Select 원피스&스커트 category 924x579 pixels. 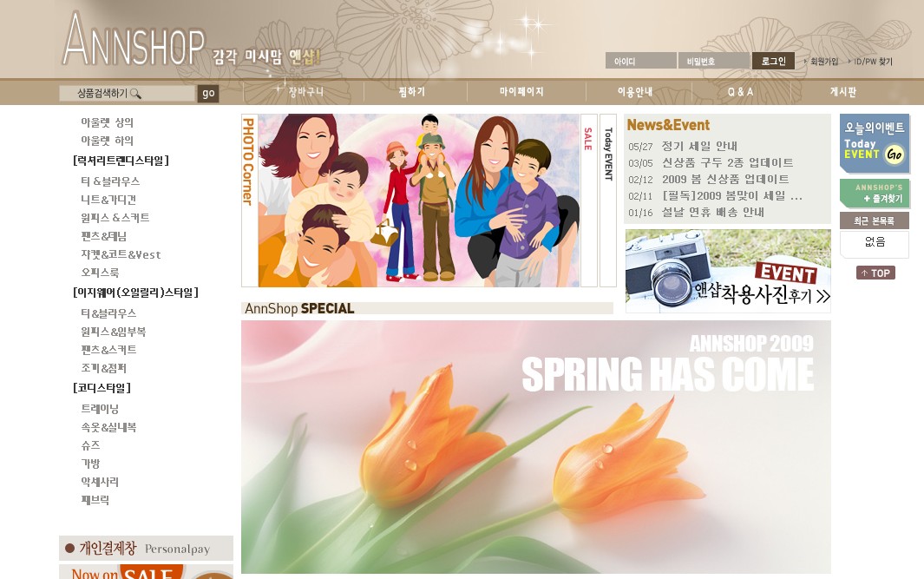point(115,218)
